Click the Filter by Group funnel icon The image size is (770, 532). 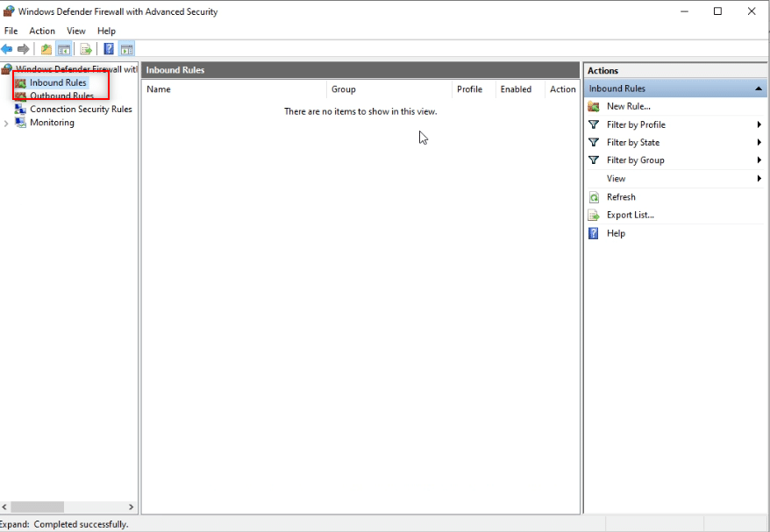[594, 160]
